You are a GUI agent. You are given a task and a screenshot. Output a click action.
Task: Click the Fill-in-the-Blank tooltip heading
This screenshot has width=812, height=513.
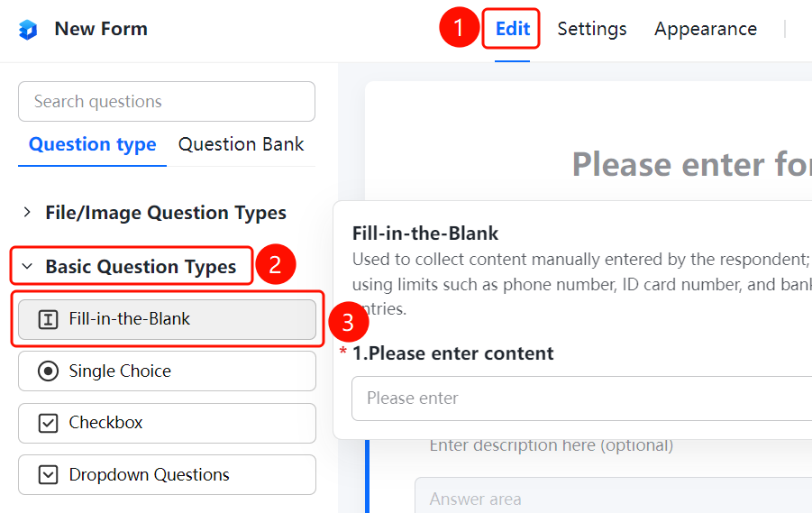tap(425, 234)
